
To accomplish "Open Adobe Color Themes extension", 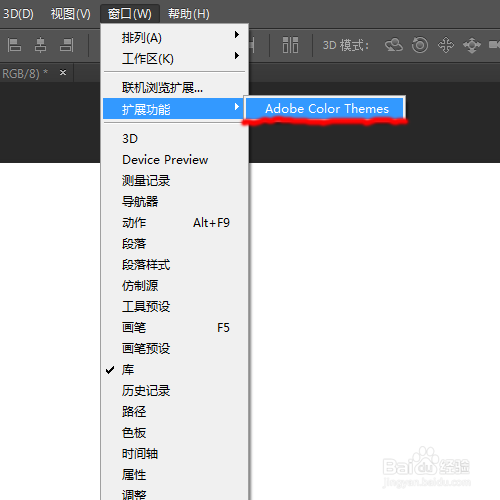I will click(x=325, y=108).
